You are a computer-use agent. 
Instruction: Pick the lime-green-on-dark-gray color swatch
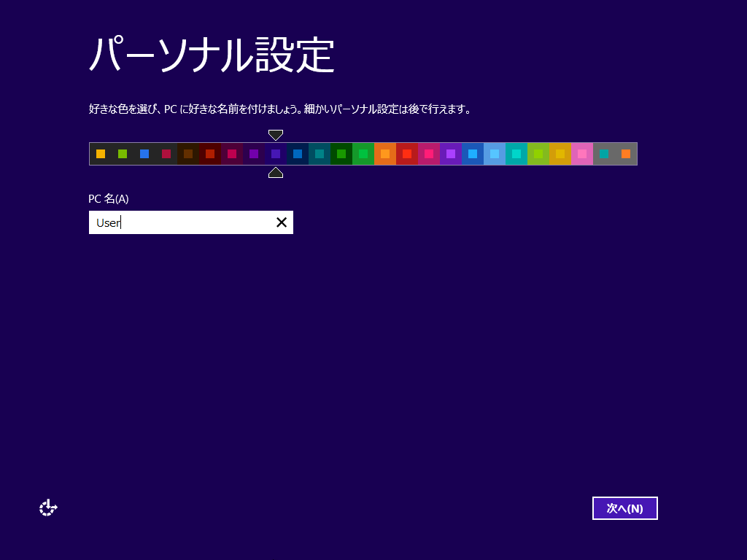(x=123, y=154)
